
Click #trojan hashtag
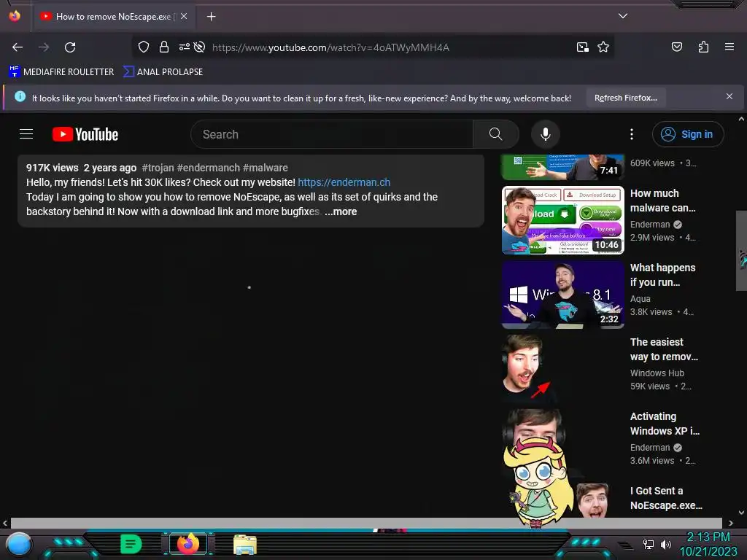tap(158, 168)
